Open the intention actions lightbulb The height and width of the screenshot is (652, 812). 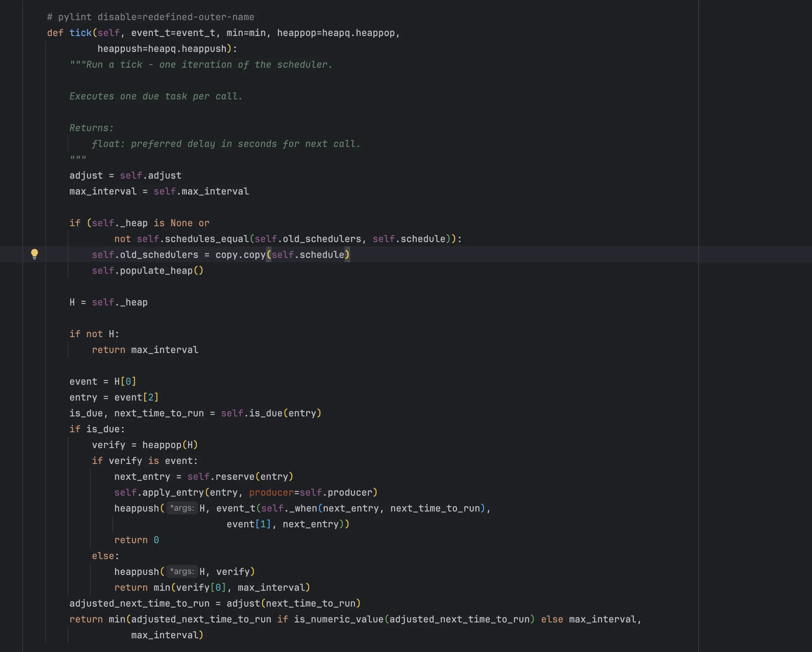pyautogui.click(x=35, y=254)
